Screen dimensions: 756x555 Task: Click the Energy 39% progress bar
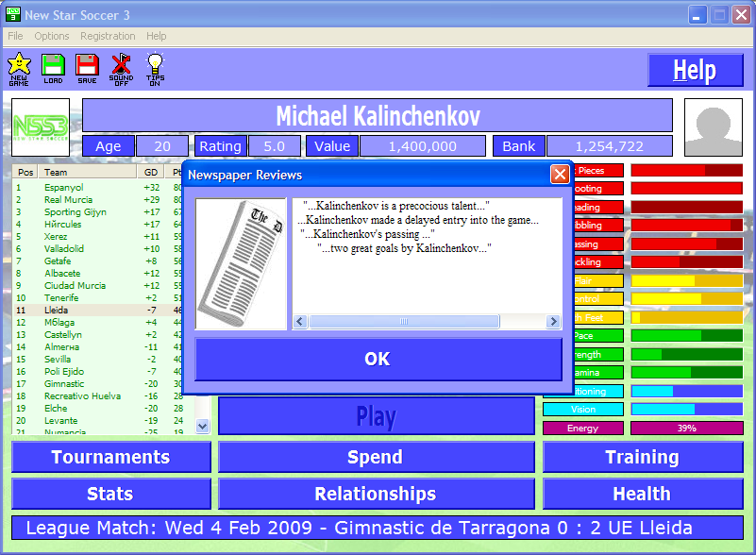[x=686, y=428]
